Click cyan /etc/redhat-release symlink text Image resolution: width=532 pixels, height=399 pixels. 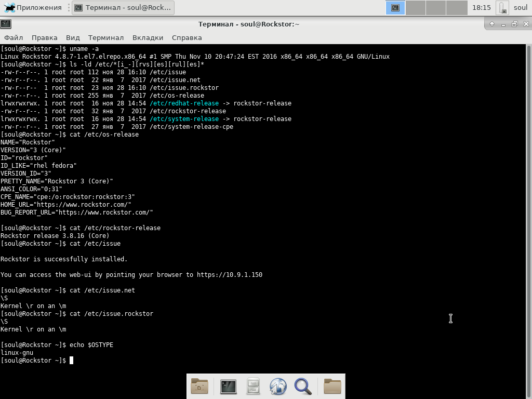click(x=184, y=103)
